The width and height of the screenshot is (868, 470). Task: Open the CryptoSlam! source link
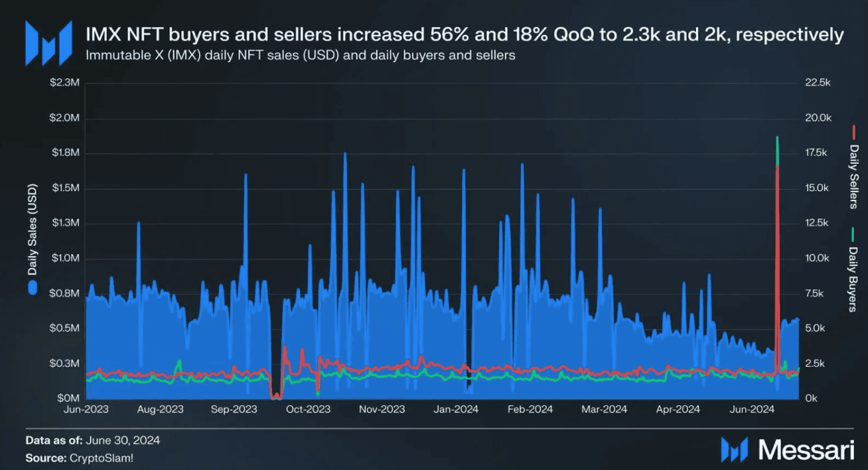point(102,458)
